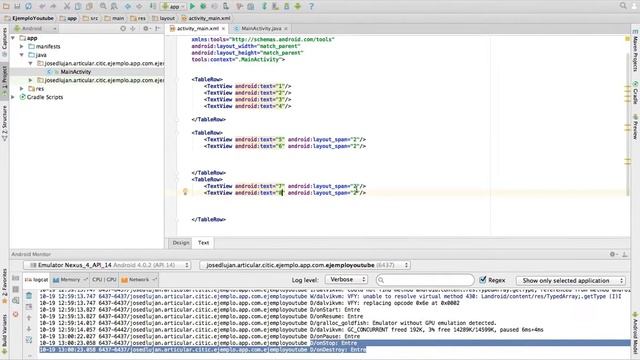The width and height of the screenshot is (640, 360).
Task: Open the Replace toolbar icon
Action: pyautogui.click(x=114, y=6)
